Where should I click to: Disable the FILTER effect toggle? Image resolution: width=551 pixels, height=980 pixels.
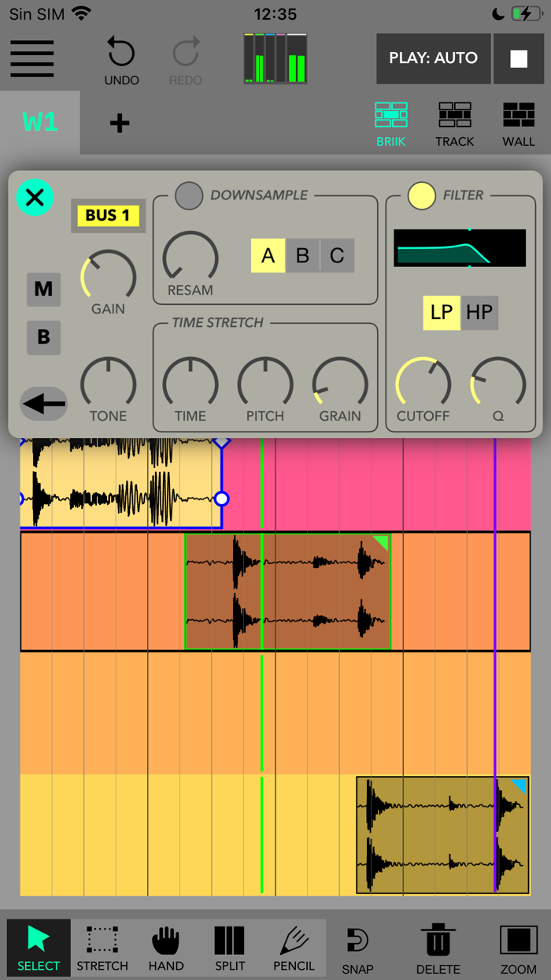click(422, 195)
